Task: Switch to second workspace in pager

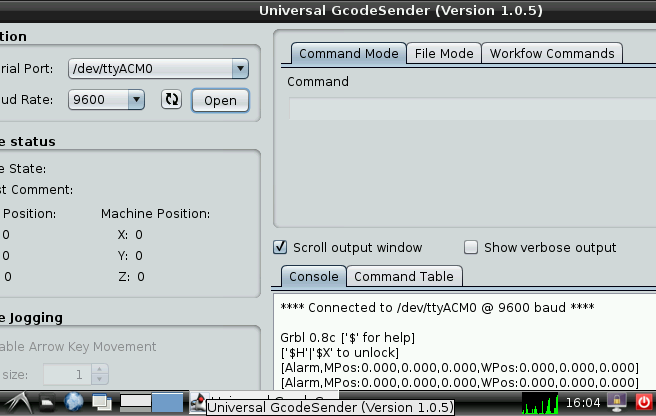Action: tap(167, 403)
